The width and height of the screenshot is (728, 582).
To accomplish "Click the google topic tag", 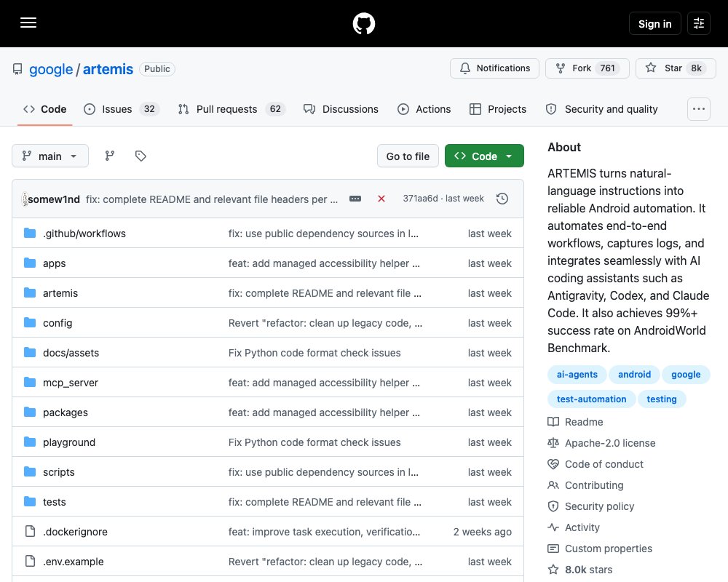I will [686, 375].
